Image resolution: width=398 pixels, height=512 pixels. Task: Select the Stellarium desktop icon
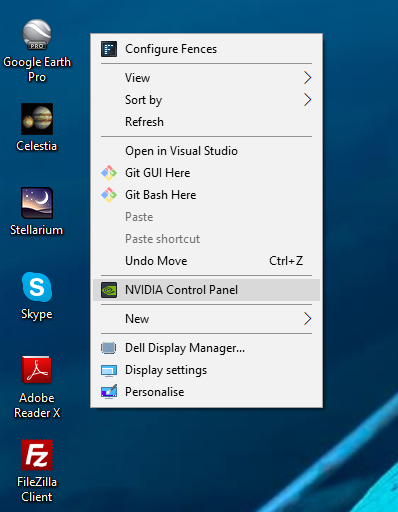[x=37, y=203]
